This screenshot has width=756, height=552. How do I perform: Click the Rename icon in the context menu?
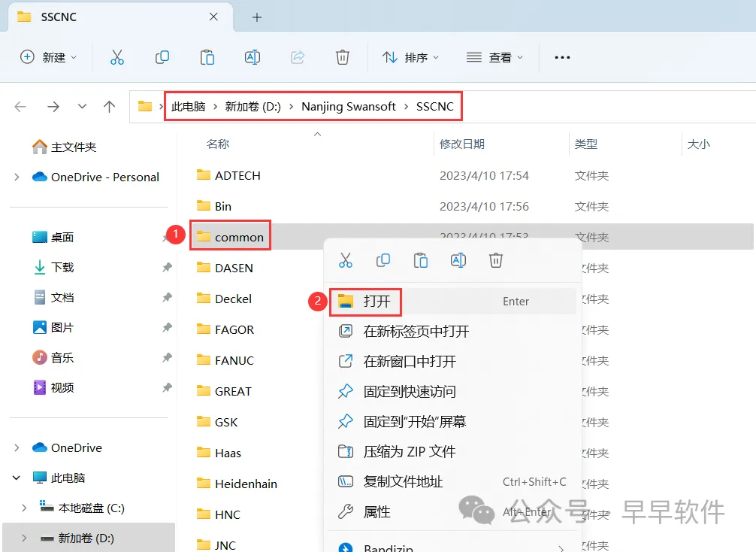[458, 260]
